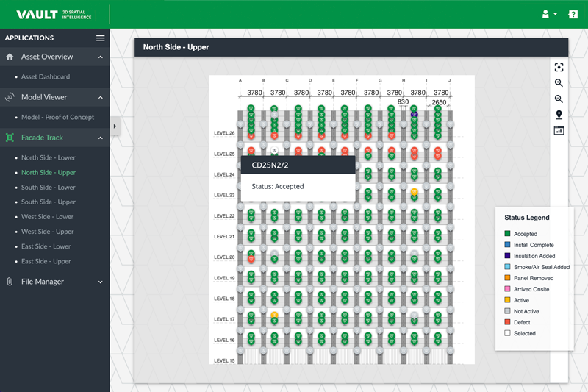This screenshot has width=588, height=392.
Task: Click the 2650 dimension label
Action: (x=439, y=102)
